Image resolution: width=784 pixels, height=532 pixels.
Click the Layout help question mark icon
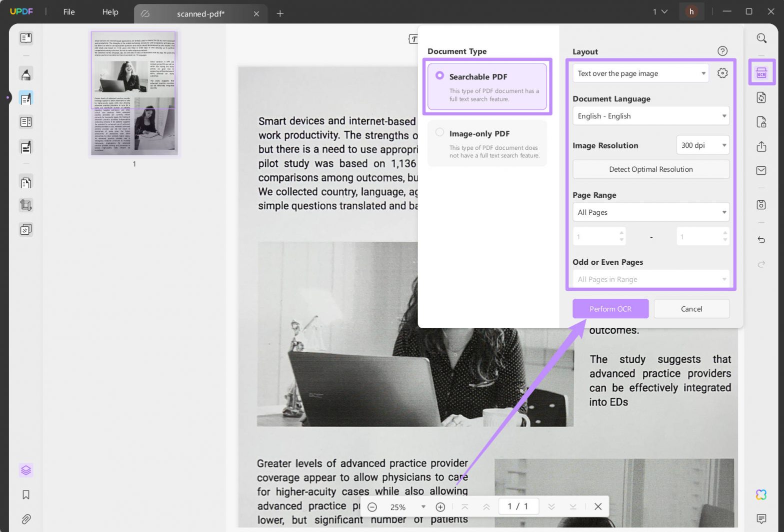click(x=722, y=51)
